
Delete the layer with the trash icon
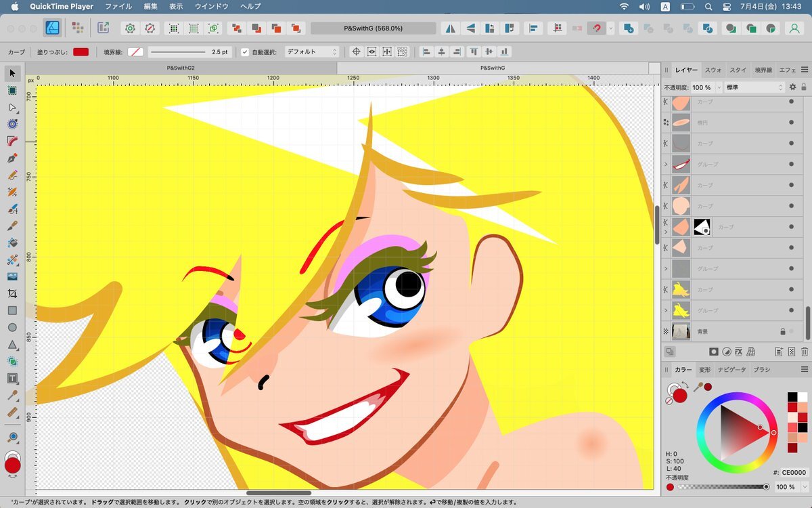point(805,352)
